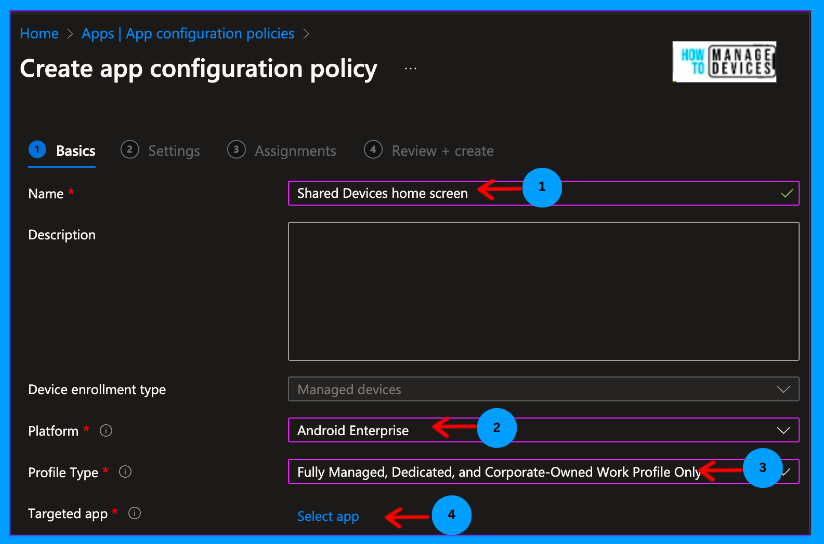Viewport: 824px width, 544px height.
Task: Click the Profile Type label
Action: 63,473
